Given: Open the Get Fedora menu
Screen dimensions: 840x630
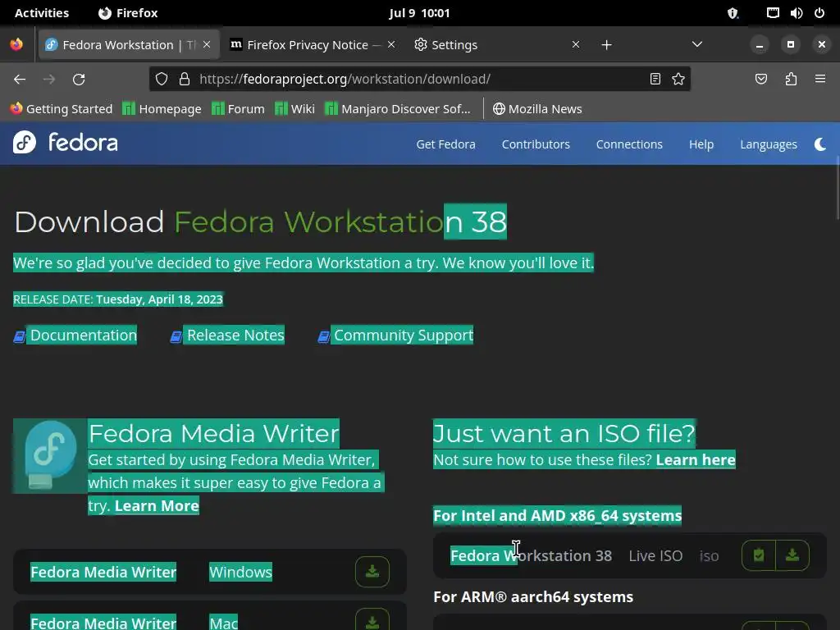Looking at the screenshot, I should point(445,144).
